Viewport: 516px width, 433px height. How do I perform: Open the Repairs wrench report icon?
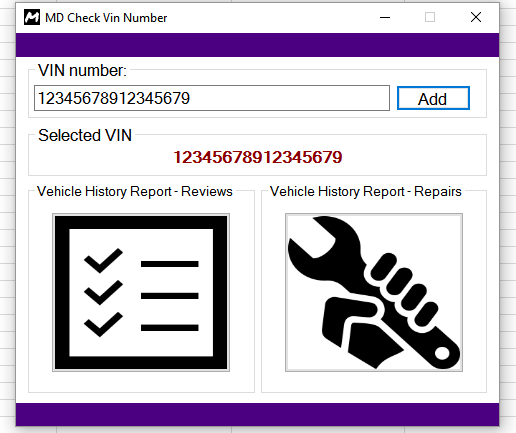coord(374,292)
